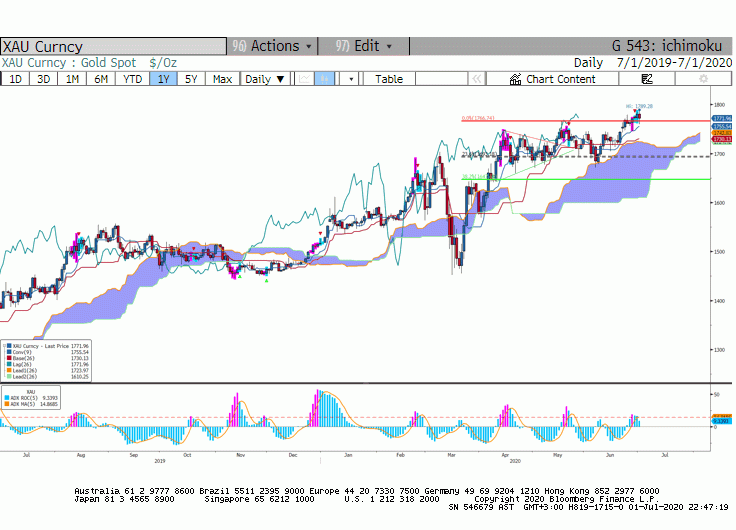736x530 pixels.
Task: Open the annotations edit icon
Action: click(647, 79)
